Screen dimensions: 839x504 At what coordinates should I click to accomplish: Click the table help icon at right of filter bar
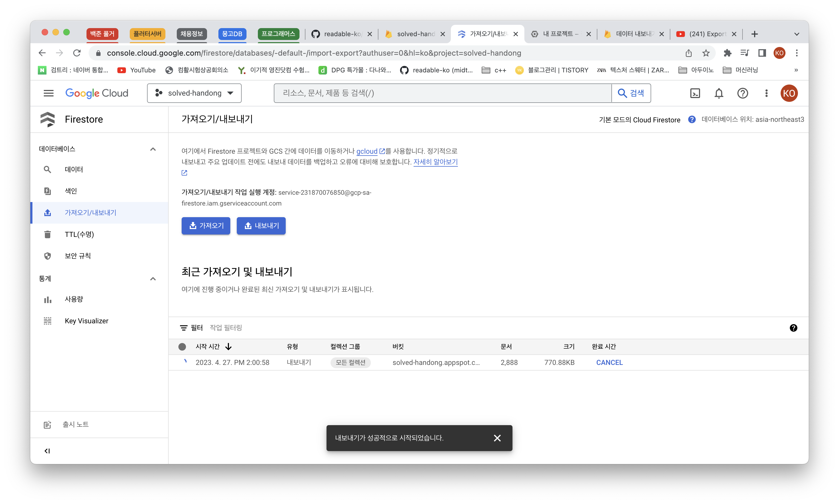click(x=793, y=328)
